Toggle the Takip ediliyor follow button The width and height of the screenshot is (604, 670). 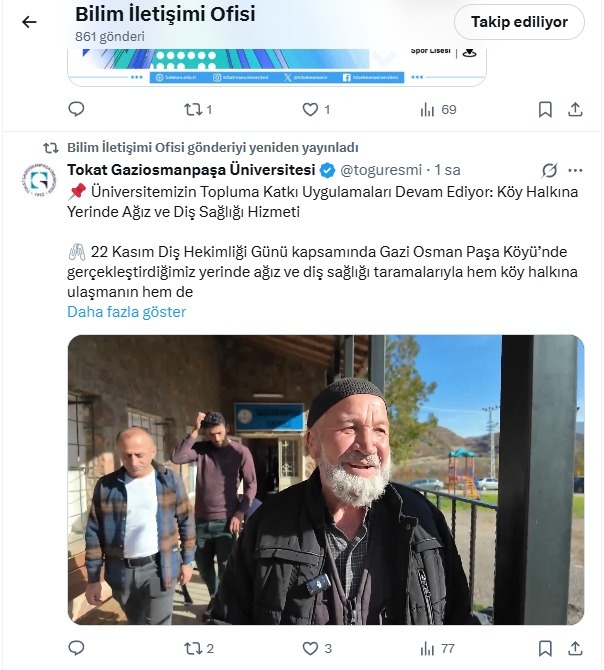(519, 22)
